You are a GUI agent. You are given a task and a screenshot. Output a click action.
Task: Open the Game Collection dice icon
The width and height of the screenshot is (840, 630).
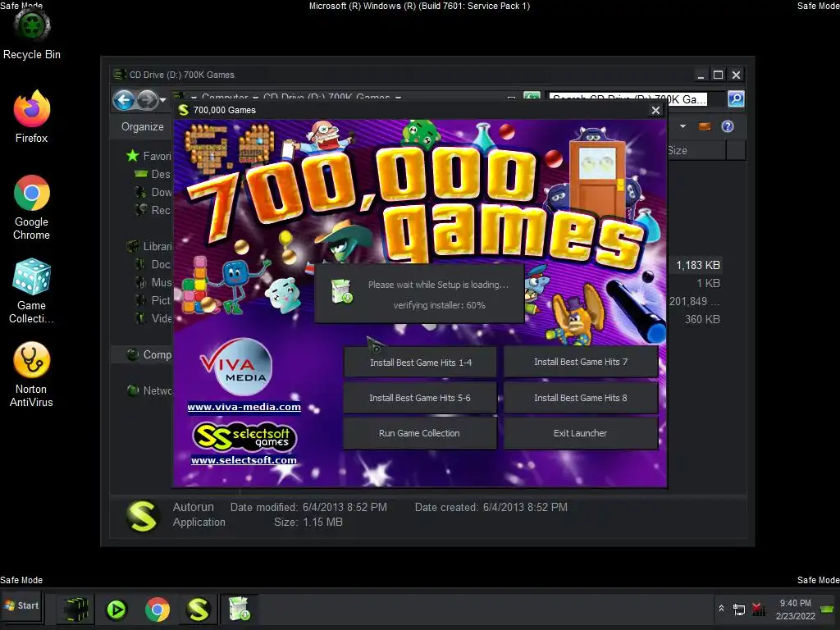click(x=32, y=291)
